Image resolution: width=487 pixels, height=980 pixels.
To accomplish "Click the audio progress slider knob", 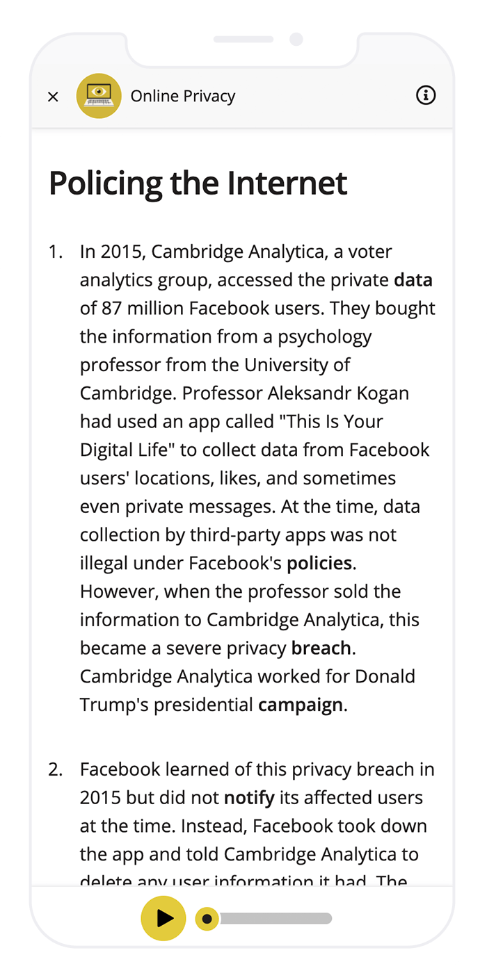I will click(x=207, y=919).
